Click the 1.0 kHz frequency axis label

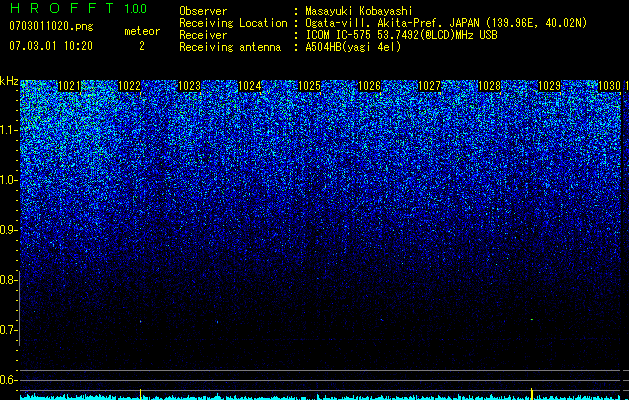(8, 180)
